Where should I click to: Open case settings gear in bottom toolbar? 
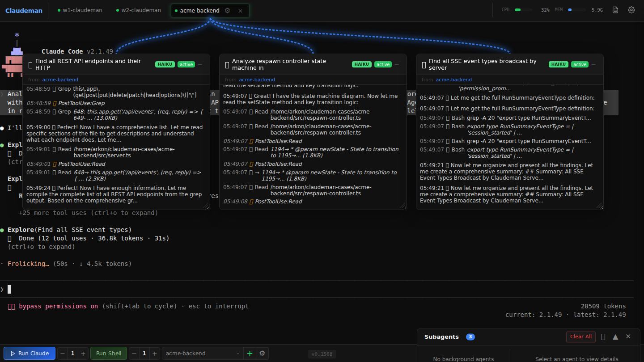[x=262, y=354]
